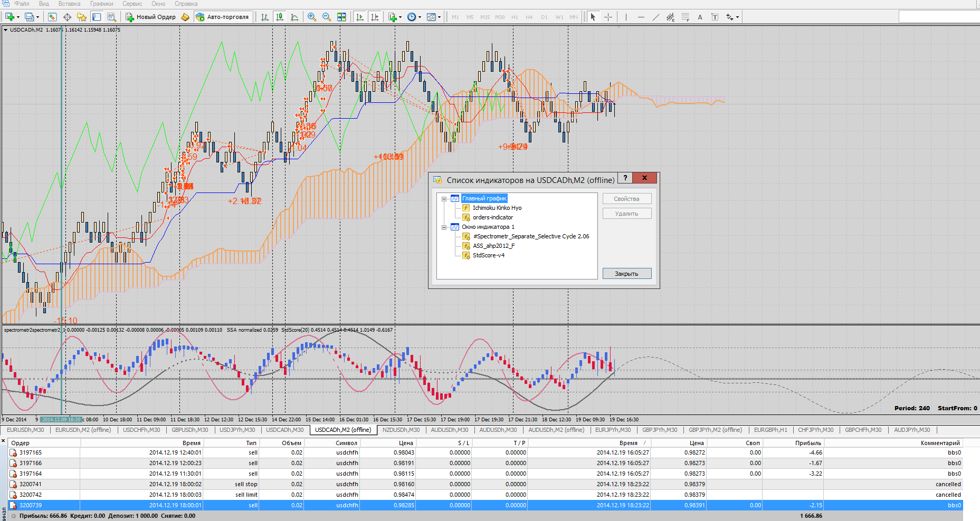Switch to the NZDUSDh,M30 chart tab

pos(401,430)
